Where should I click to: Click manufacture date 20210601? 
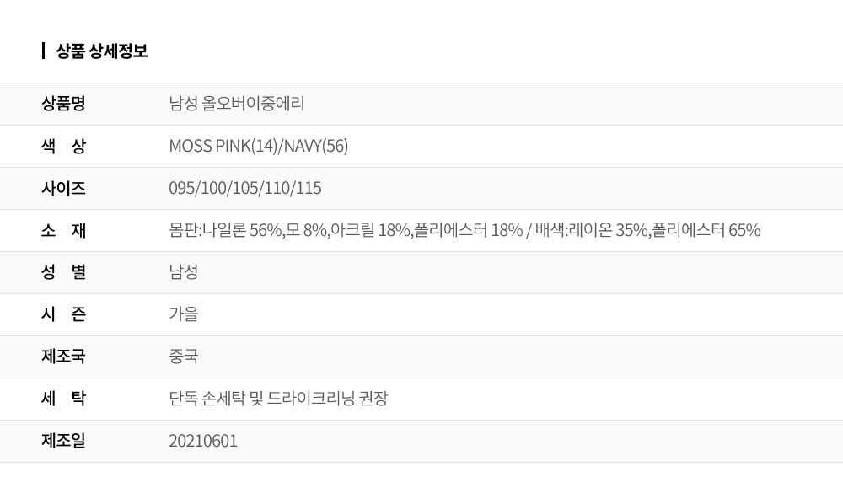(x=203, y=441)
